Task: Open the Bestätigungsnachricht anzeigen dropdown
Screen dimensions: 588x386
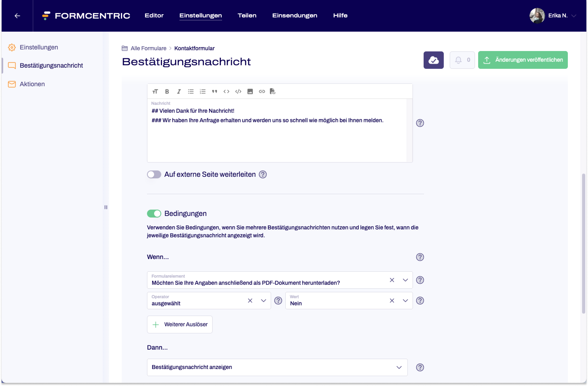Action: click(x=277, y=367)
